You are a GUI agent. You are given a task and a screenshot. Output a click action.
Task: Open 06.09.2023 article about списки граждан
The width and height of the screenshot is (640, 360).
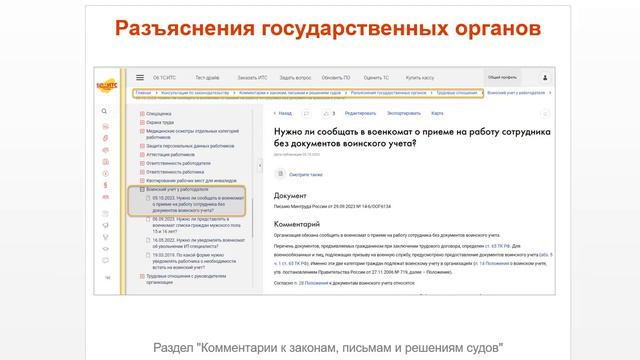pyautogui.click(x=197, y=225)
